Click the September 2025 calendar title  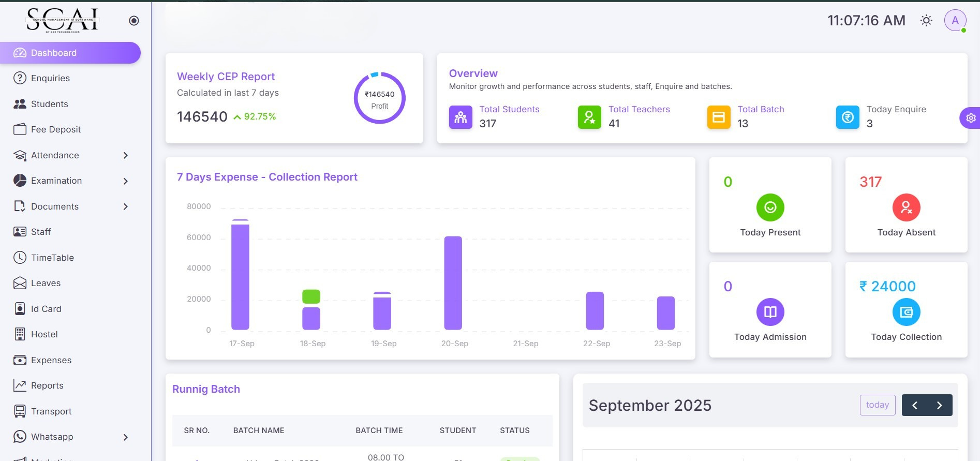point(650,405)
